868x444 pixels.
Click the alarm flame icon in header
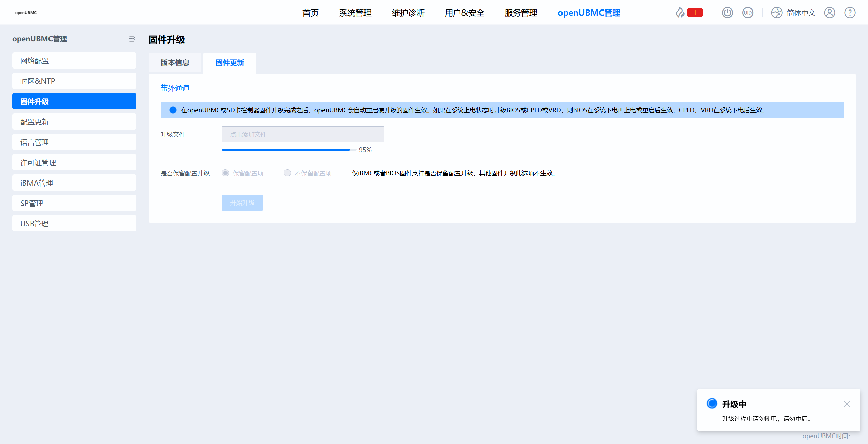pyautogui.click(x=680, y=13)
